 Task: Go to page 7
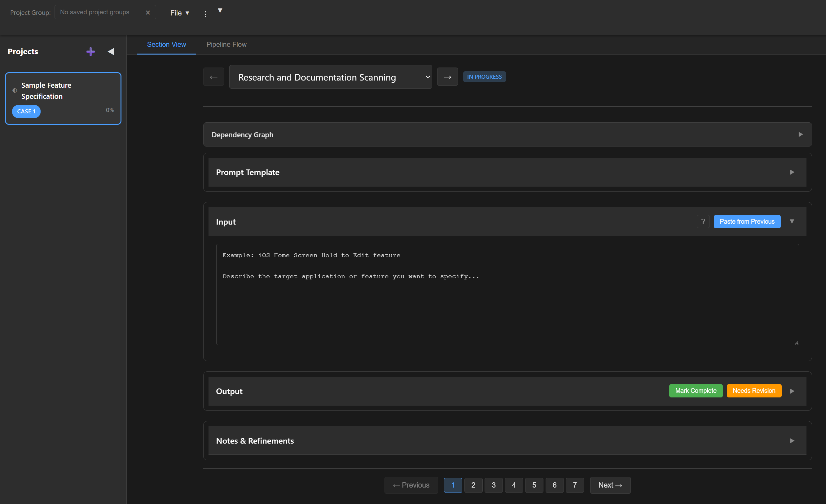[575, 485]
